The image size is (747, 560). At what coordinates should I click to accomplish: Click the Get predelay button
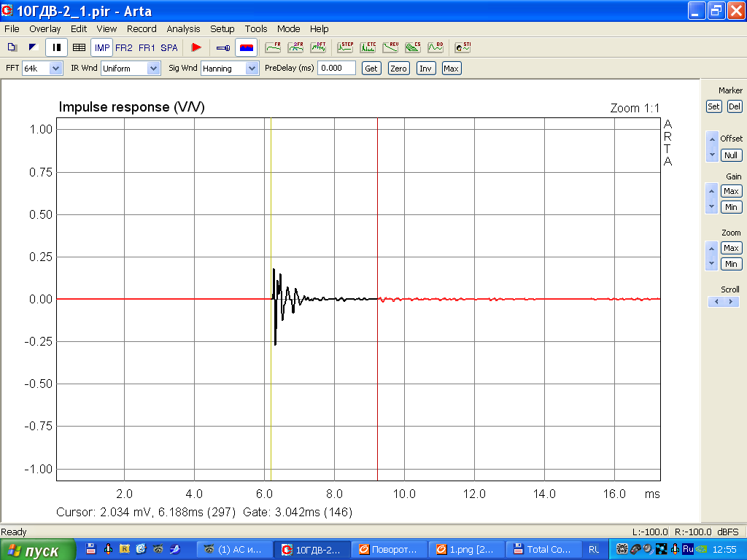coord(371,68)
